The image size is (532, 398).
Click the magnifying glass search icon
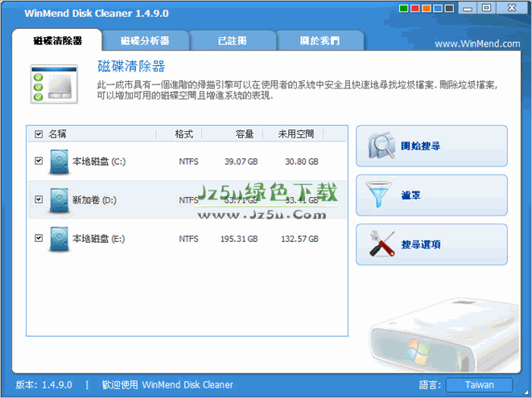381,146
